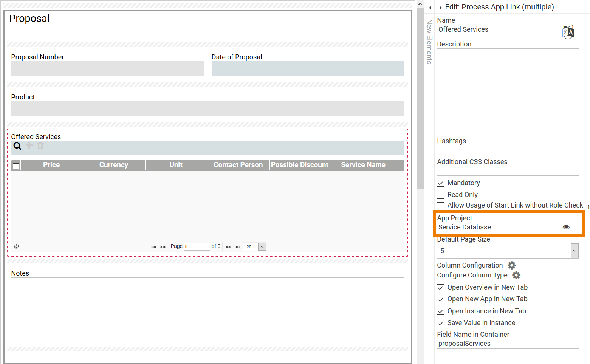590x364 pixels.
Task: Go to the last page of table
Action: pos(238,247)
